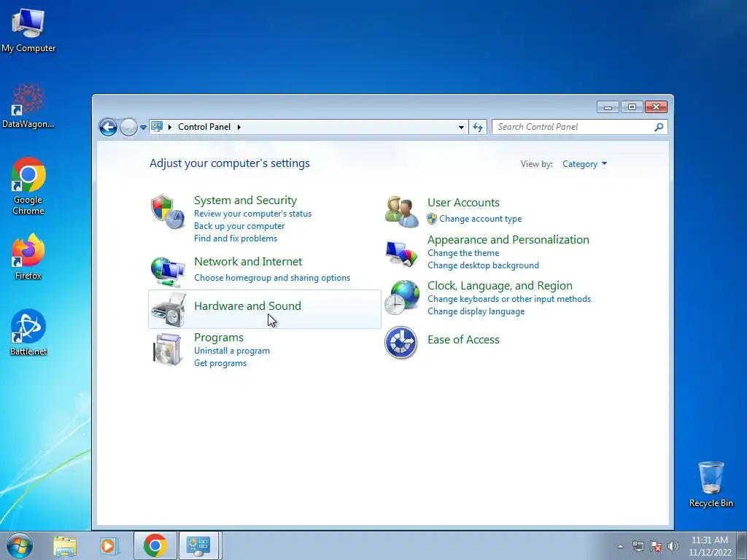Show hidden tray icons arrow
Viewport: 747px width, 560px height.
click(620, 546)
